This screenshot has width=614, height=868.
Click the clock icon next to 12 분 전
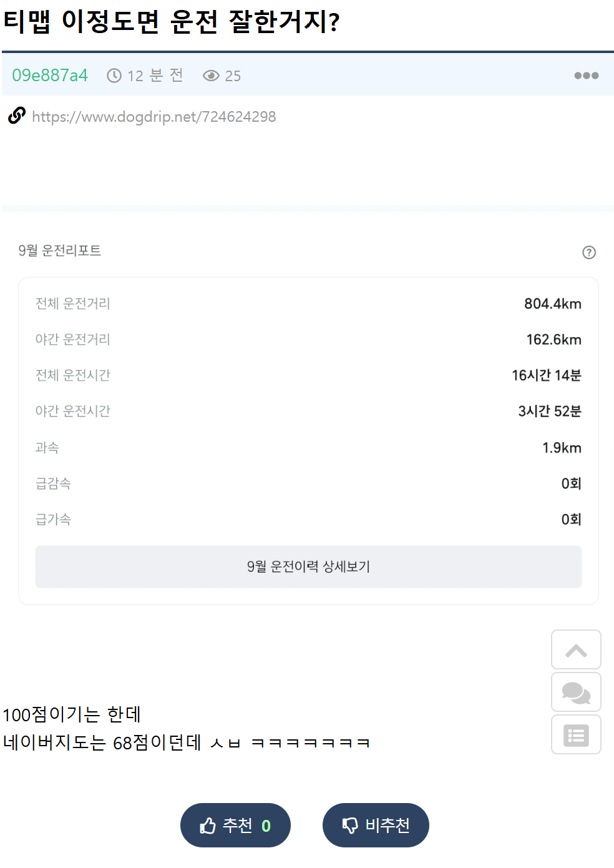(x=114, y=76)
